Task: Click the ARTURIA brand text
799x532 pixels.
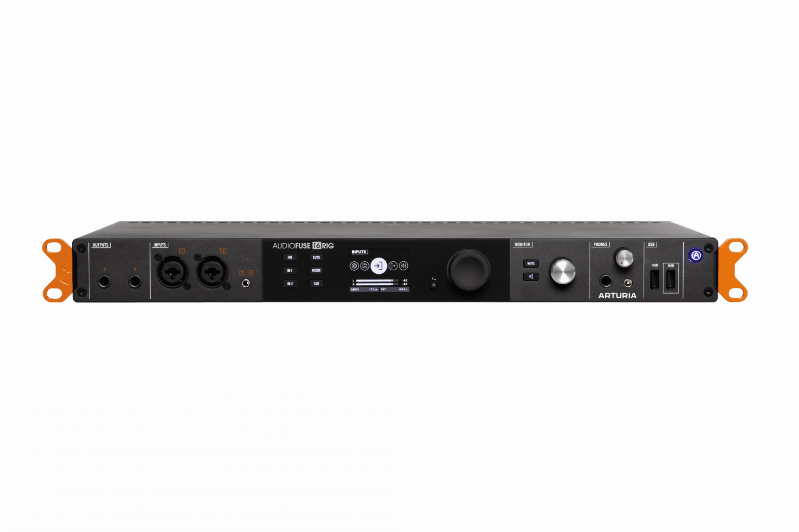Action: coord(617,296)
